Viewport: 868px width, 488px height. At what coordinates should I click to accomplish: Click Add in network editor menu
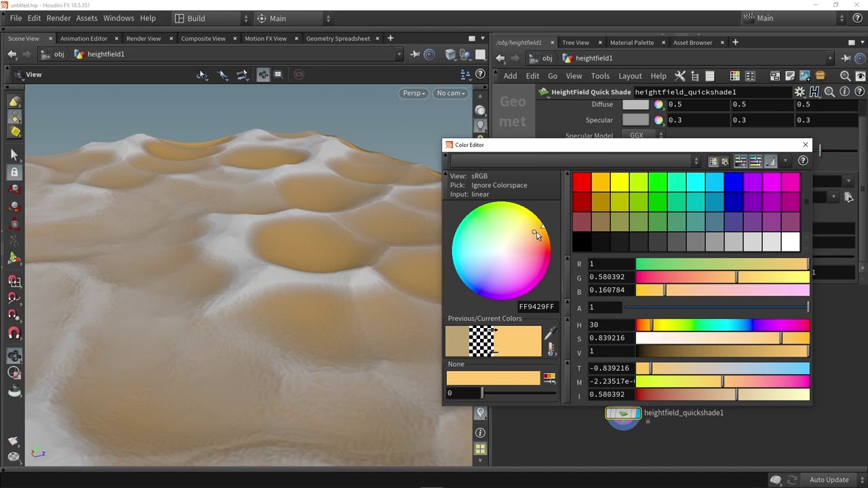(x=510, y=76)
